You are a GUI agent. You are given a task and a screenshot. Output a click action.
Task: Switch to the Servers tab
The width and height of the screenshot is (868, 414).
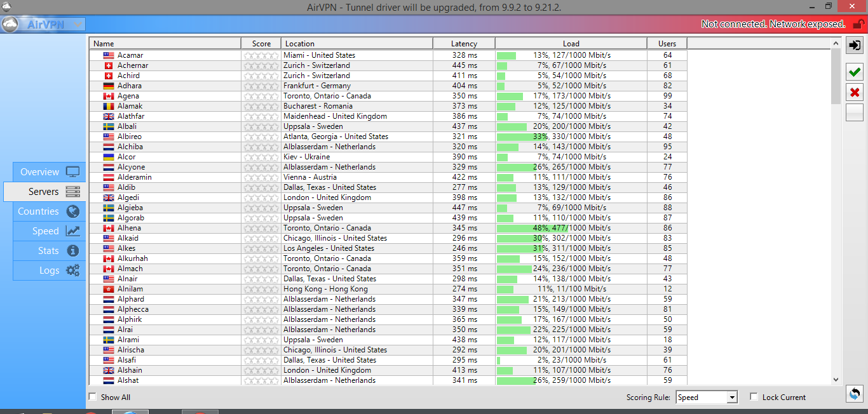tap(44, 192)
